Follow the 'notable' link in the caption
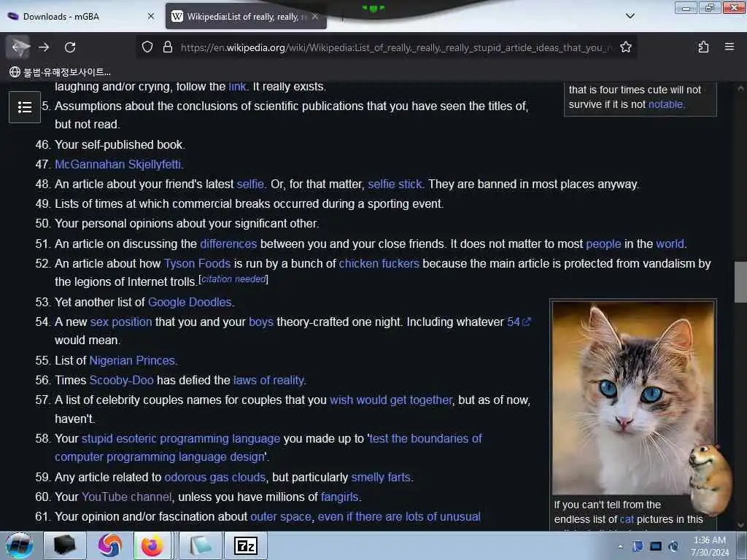This screenshot has width=747, height=560. pos(665,104)
